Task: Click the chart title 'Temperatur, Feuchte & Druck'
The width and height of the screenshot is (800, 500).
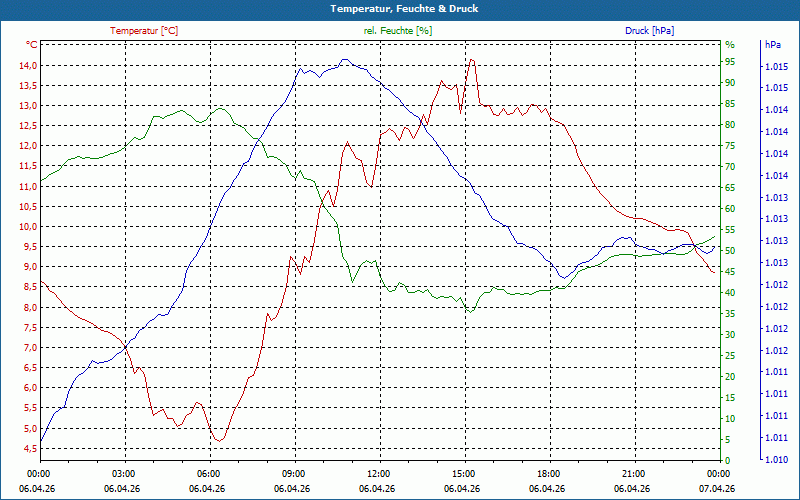Action: click(x=404, y=9)
